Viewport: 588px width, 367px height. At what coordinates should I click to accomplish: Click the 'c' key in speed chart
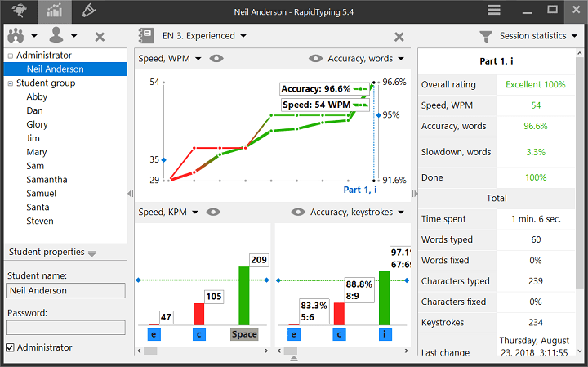[x=199, y=334]
